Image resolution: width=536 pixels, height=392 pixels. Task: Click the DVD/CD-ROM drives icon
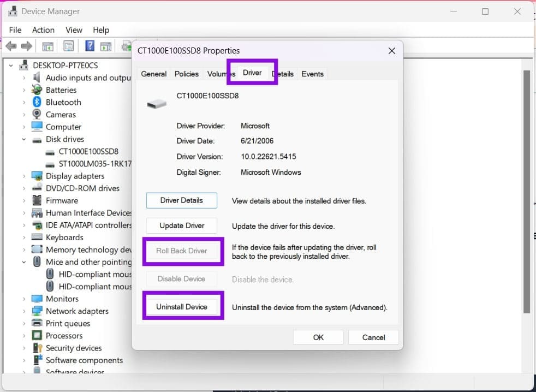pyautogui.click(x=37, y=188)
